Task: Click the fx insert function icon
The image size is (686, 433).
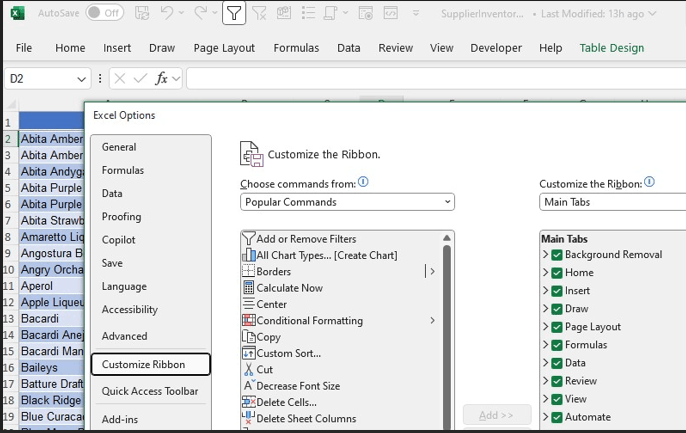Action: tap(161, 79)
